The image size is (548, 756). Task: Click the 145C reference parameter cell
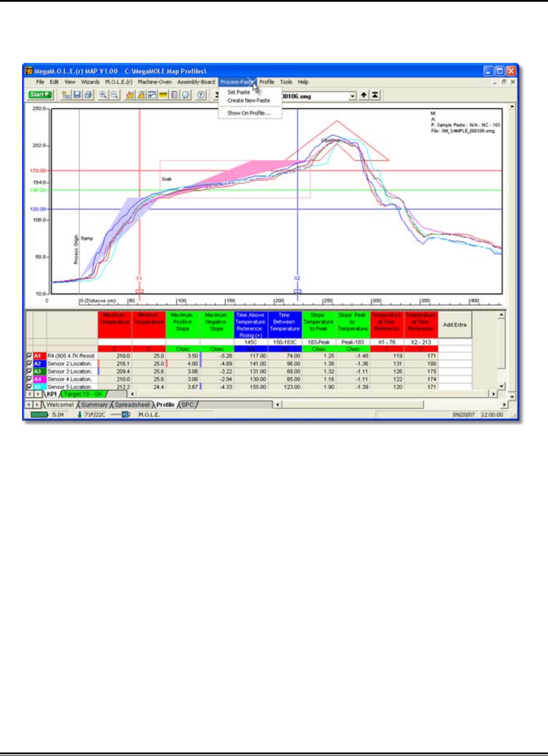(251, 342)
